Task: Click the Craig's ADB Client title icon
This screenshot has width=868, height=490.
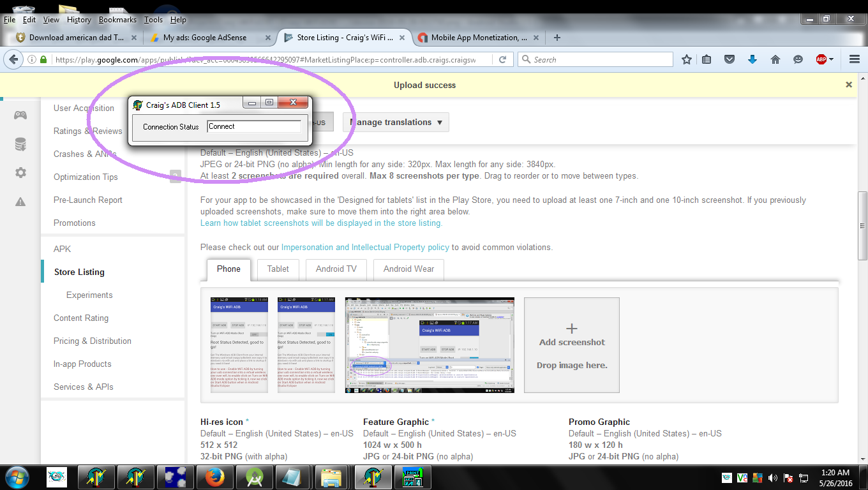Action: (x=137, y=105)
